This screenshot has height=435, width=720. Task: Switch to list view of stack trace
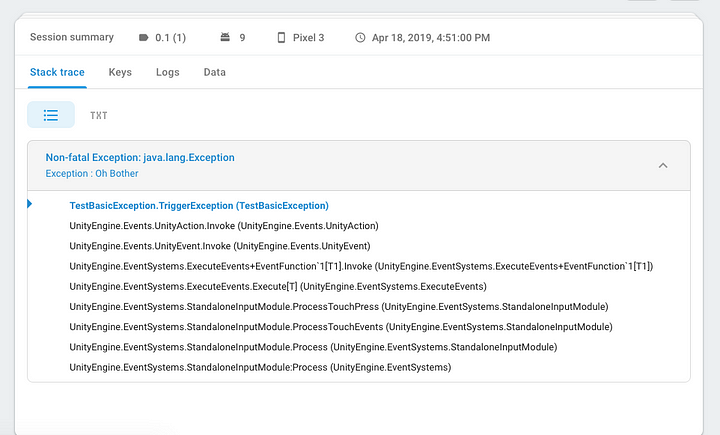51,115
